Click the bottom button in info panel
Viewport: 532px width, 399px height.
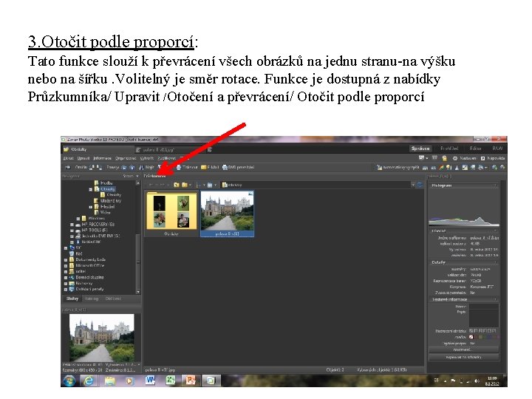point(463,358)
